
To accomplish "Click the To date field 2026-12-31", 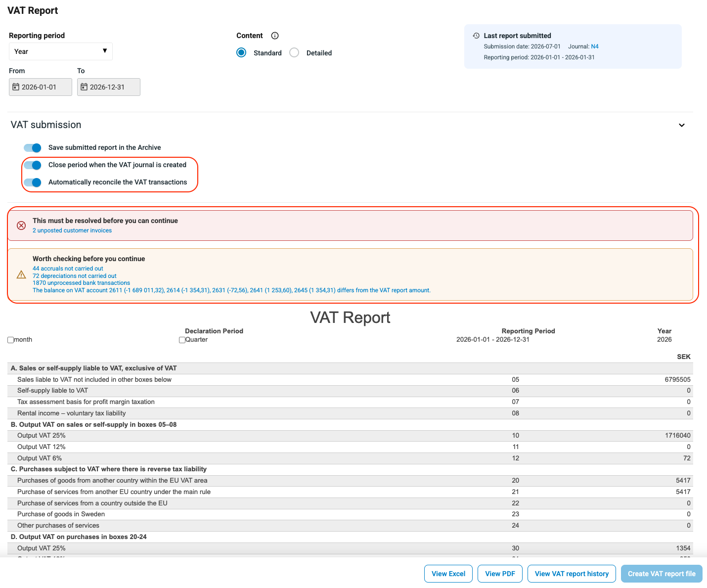I will (109, 87).
